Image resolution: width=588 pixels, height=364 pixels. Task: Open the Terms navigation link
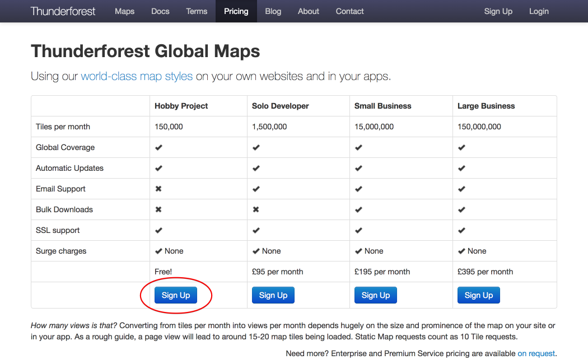pyautogui.click(x=197, y=11)
